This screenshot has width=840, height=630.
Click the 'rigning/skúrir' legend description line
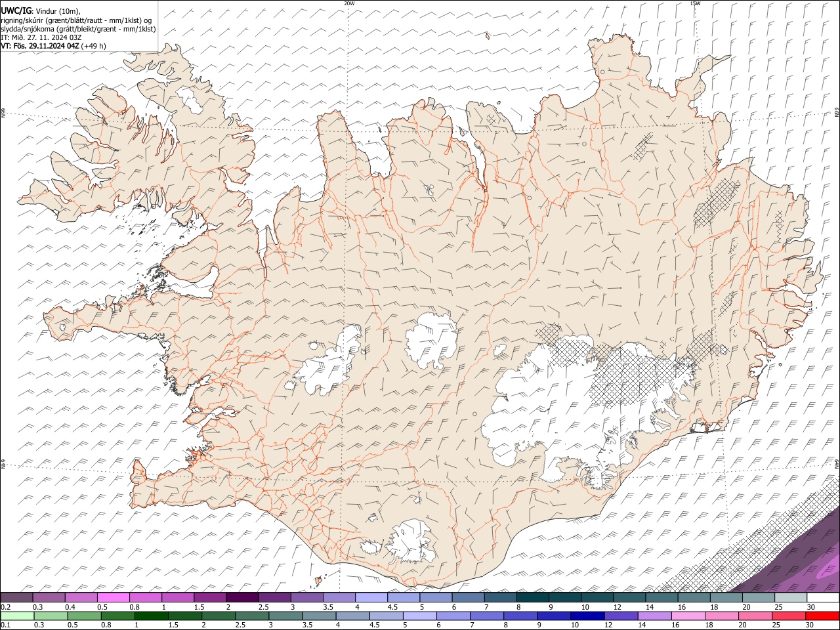pos(77,20)
